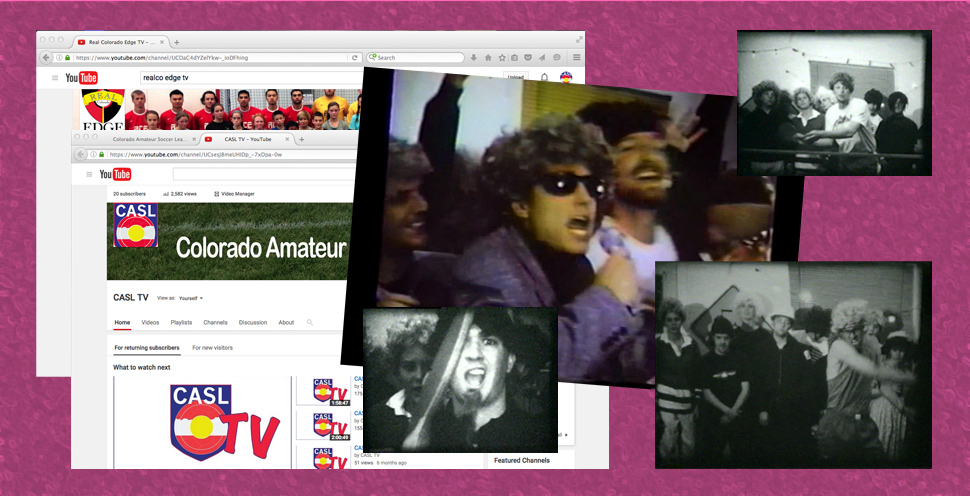Click the Real Colorado Edge crest logo
Screen dimensions: 970x496
pyautogui.click(x=103, y=109)
